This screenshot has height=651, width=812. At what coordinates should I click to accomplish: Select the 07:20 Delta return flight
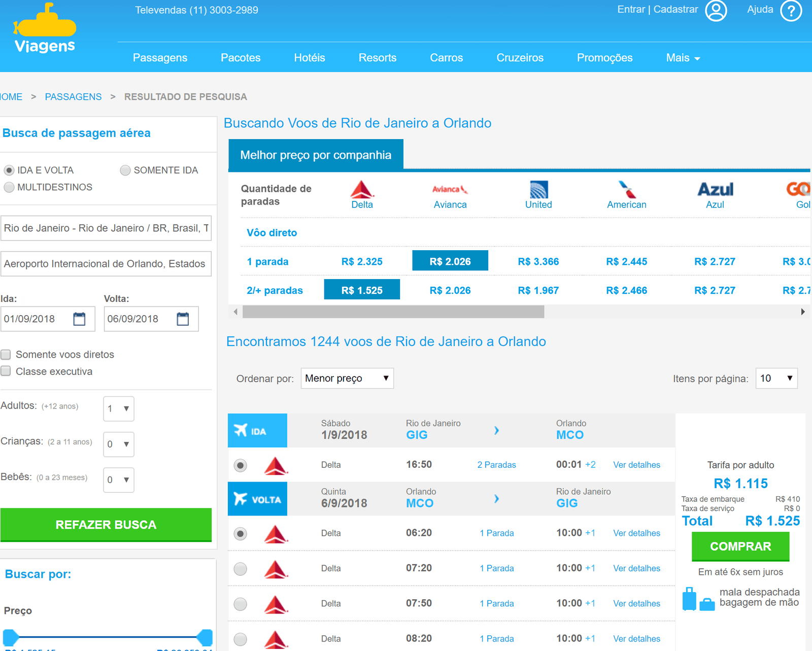pos(241,569)
